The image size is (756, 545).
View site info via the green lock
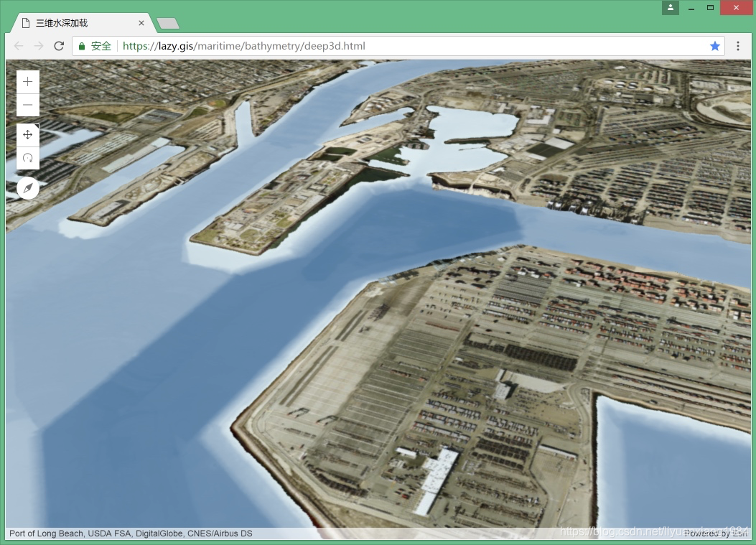[x=82, y=46]
